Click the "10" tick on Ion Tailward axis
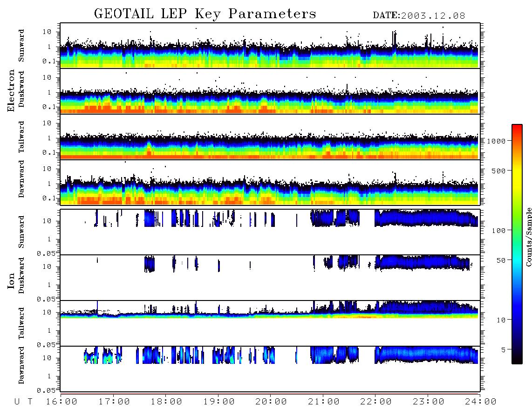532x410 pixels. [x=47, y=312]
